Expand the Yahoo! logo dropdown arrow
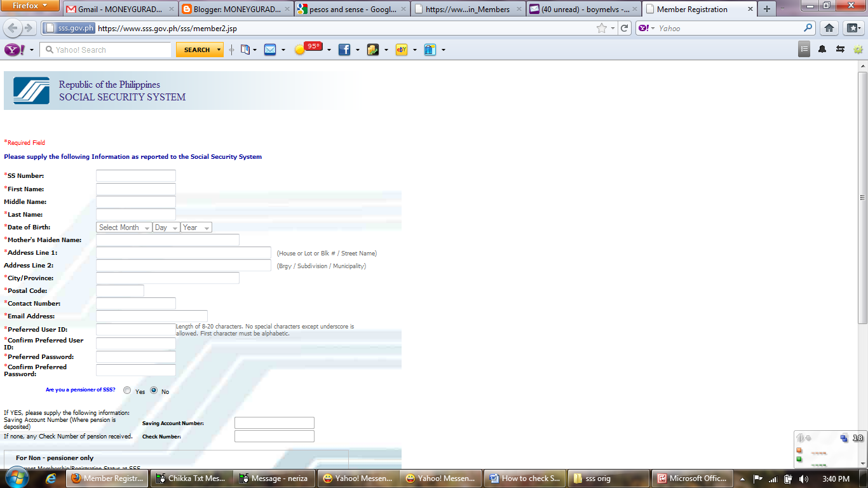The height and width of the screenshot is (488, 868). click(31, 50)
